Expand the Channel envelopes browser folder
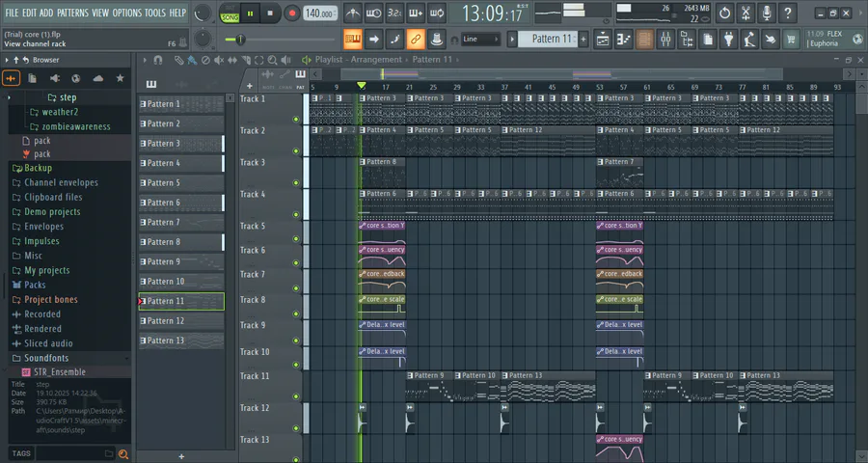This screenshot has width=868, height=463. coord(61,182)
